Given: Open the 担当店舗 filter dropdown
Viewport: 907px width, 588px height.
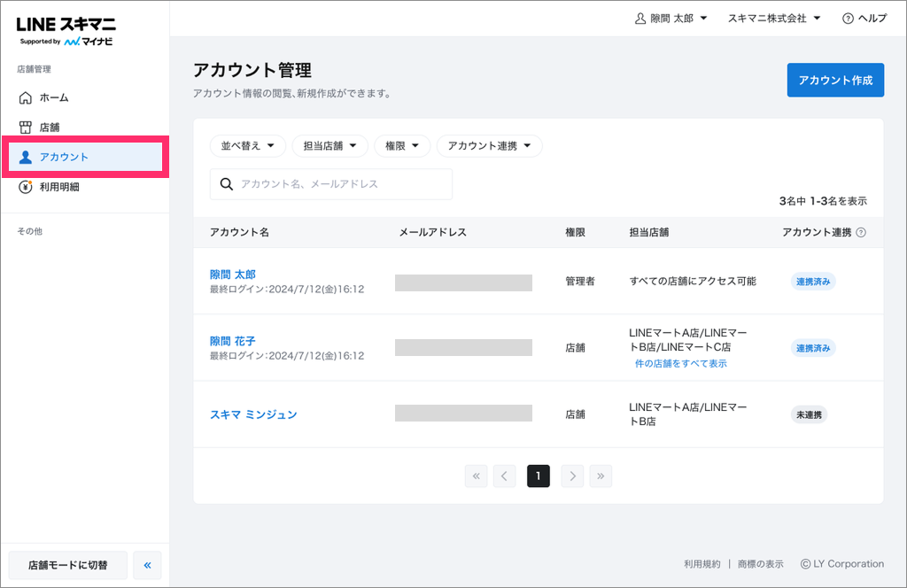Looking at the screenshot, I should (x=329, y=146).
